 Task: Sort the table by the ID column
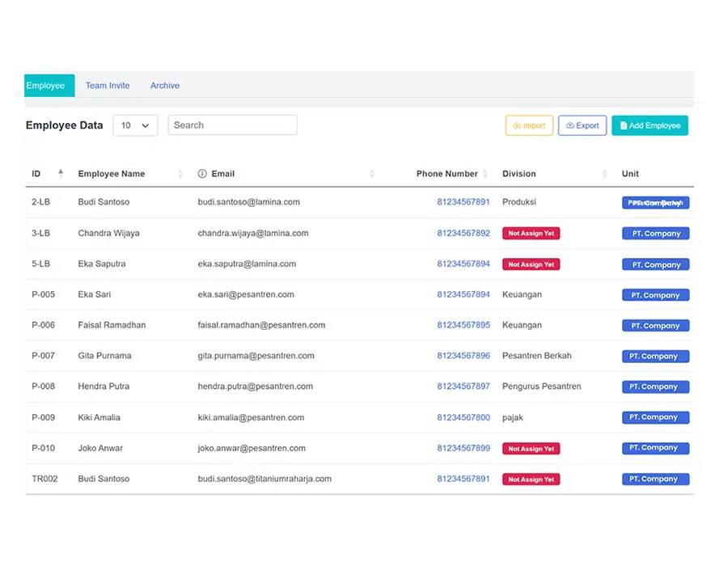[x=61, y=174]
